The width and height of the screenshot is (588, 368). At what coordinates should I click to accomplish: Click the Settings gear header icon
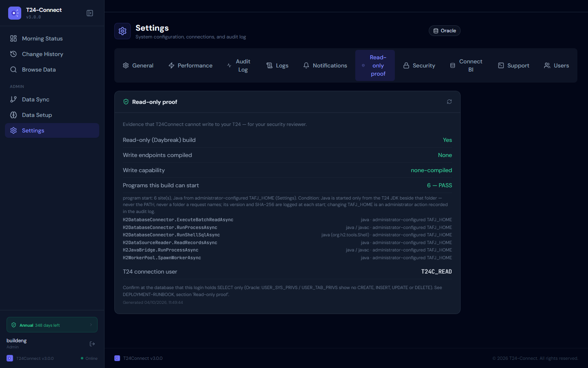(122, 31)
